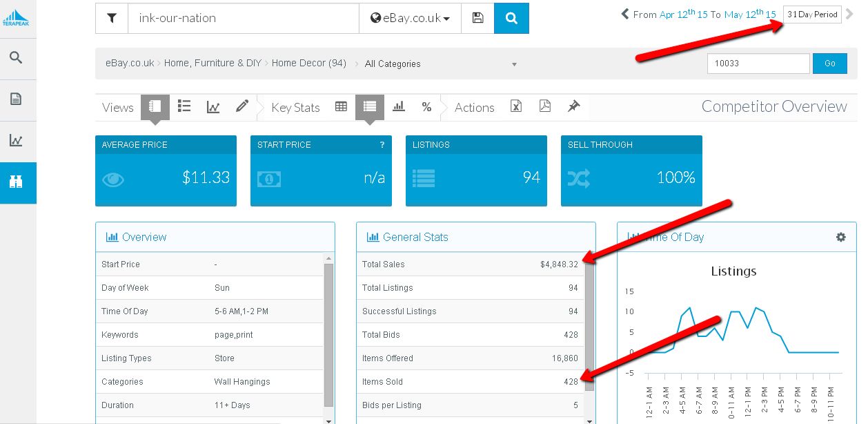Click the Total Listings row label

pos(387,288)
